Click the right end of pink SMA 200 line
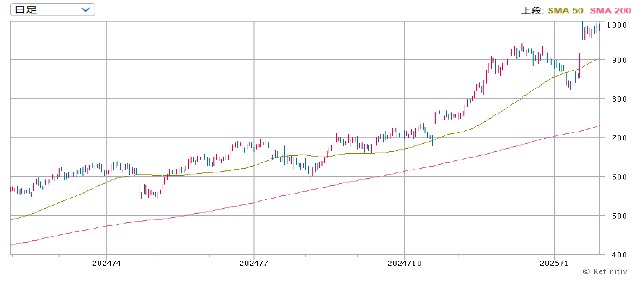 point(599,126)
